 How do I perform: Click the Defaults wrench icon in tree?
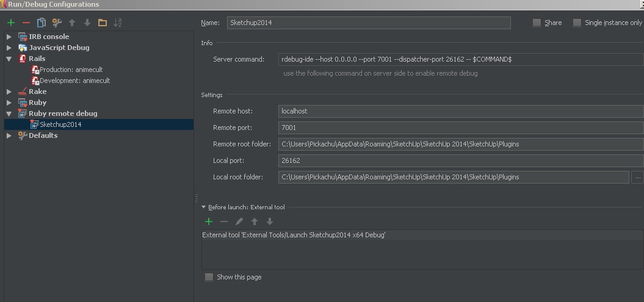pos(23,135)
